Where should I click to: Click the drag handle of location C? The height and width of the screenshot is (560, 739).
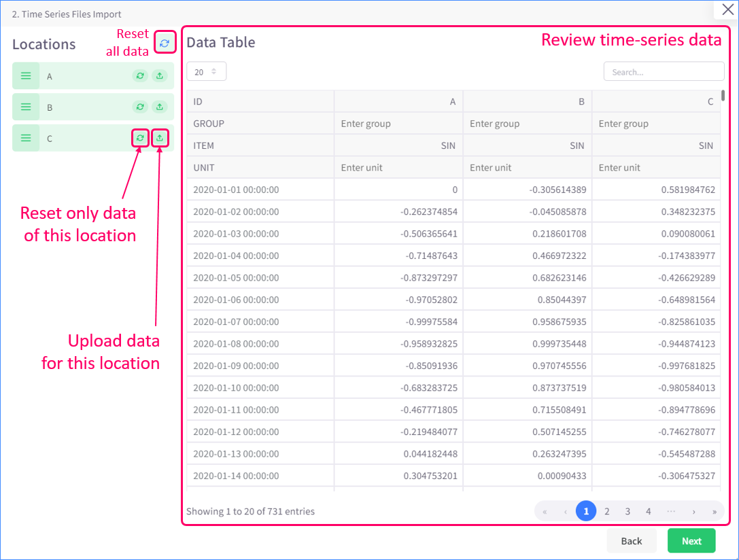pos(26,138)
